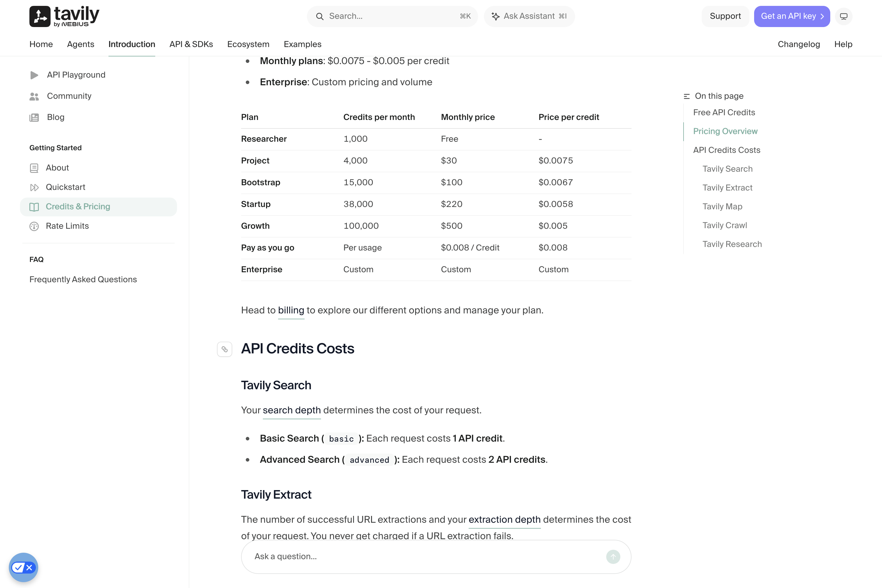Follow the search depth link
The width and height of the screenshot is (882, 588).
292,410
